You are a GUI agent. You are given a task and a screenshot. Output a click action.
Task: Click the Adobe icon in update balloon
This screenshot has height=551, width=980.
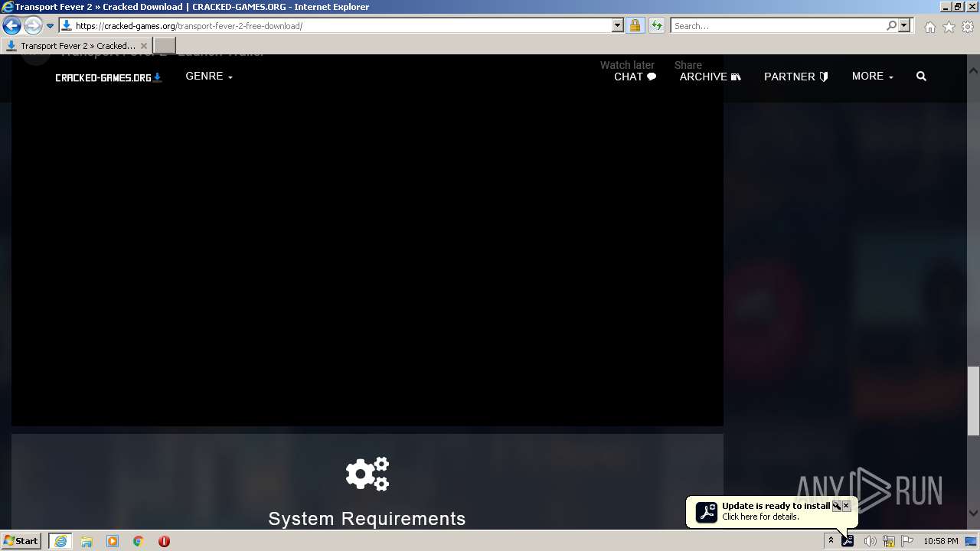(707, 512)
